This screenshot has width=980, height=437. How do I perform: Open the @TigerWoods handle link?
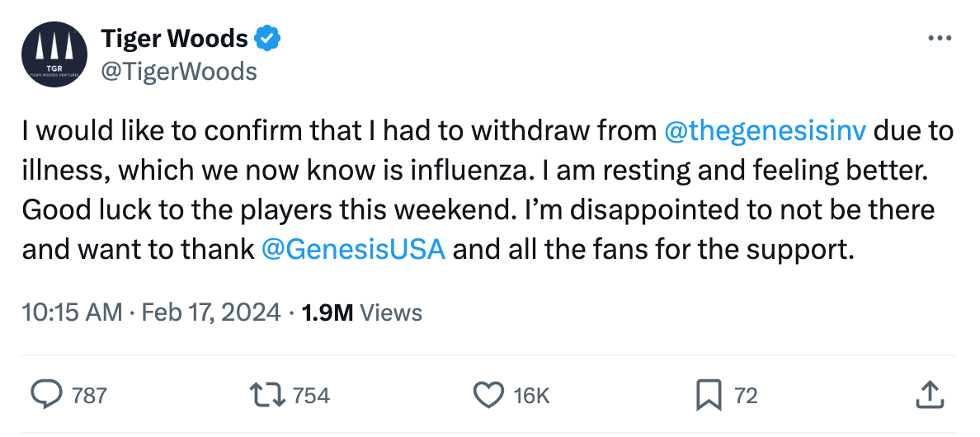tap(179, 72)
